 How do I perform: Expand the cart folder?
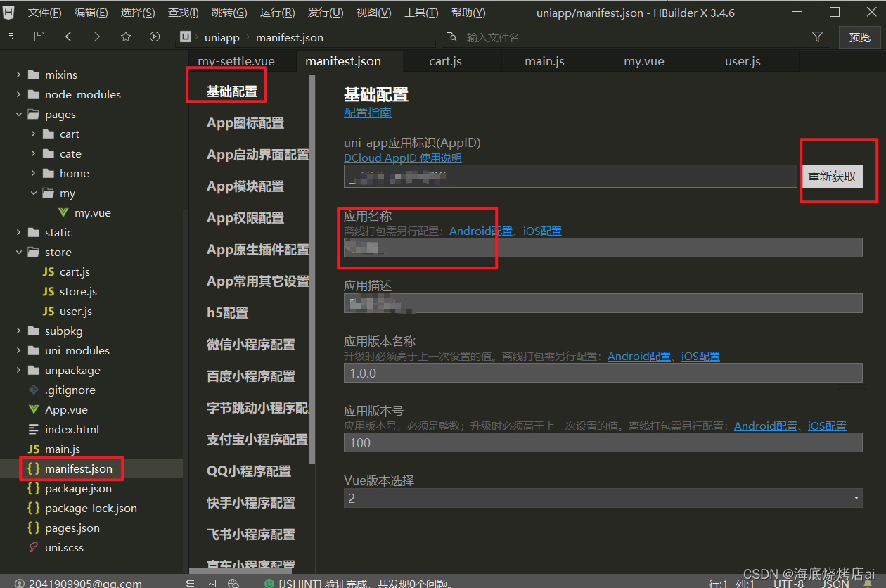click(33, 134)
